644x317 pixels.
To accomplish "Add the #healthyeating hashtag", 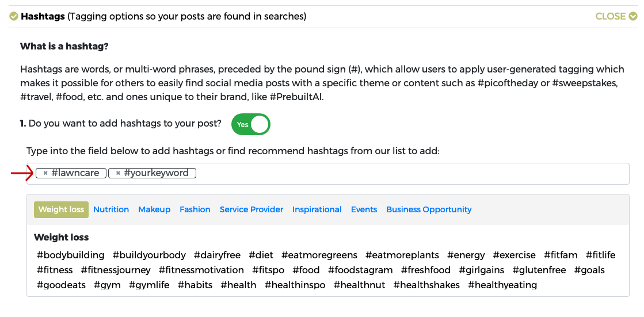I will (x=502, y=285).
